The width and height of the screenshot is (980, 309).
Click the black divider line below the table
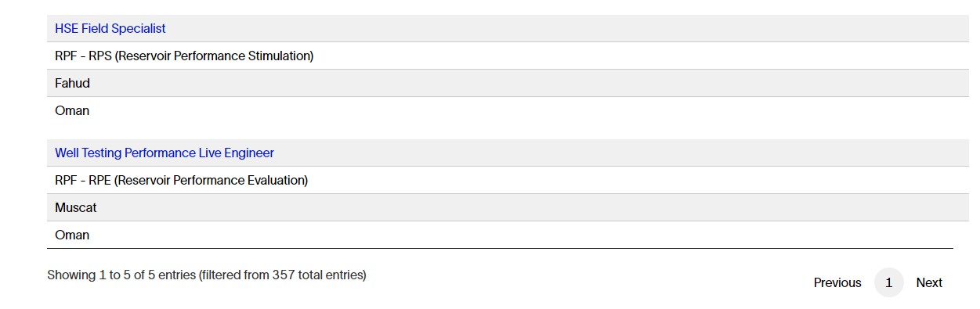(x=500, y=248)
